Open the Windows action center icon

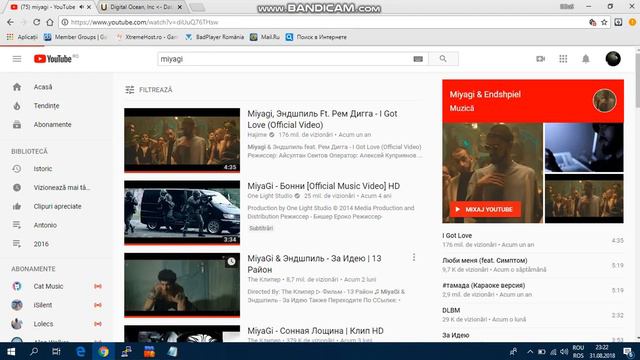[x=629, y=352]
